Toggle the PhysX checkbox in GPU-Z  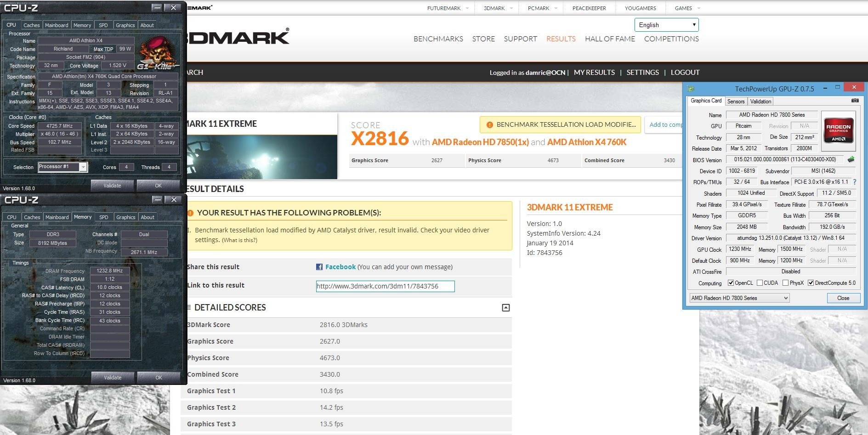(785, 283)
